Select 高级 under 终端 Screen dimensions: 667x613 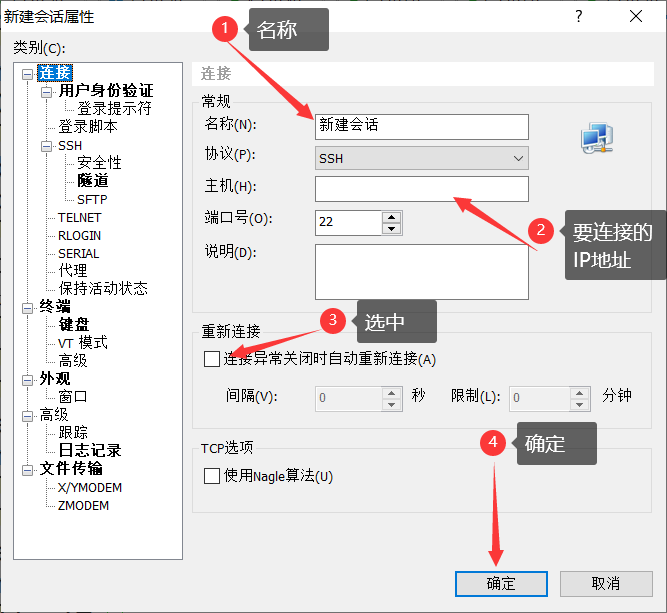73,360
